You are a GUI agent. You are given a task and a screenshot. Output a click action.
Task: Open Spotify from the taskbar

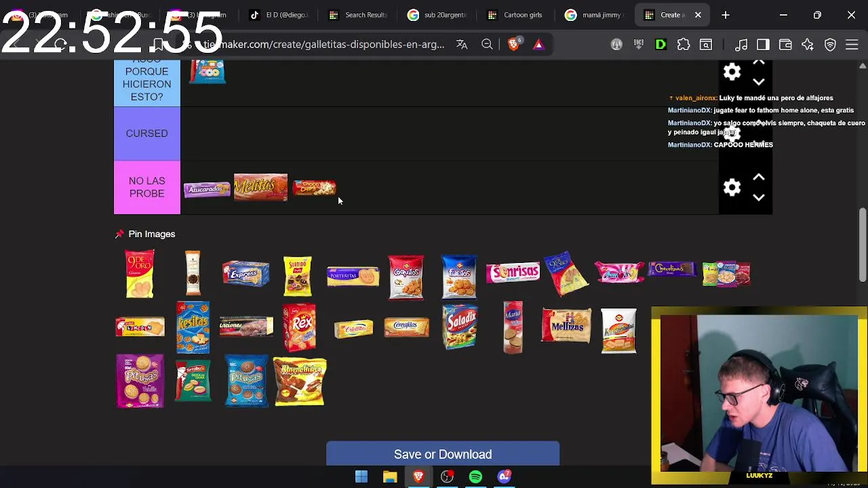pos(475,477)
